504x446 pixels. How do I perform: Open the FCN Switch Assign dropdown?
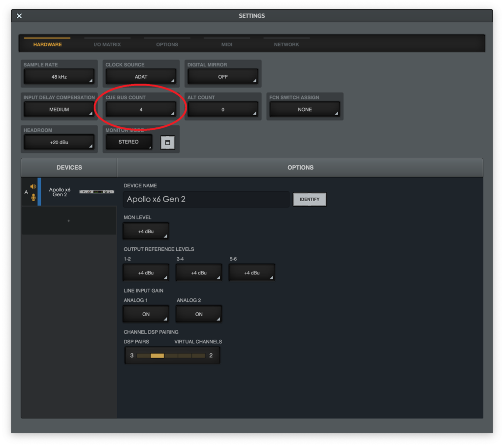[305, 109]
